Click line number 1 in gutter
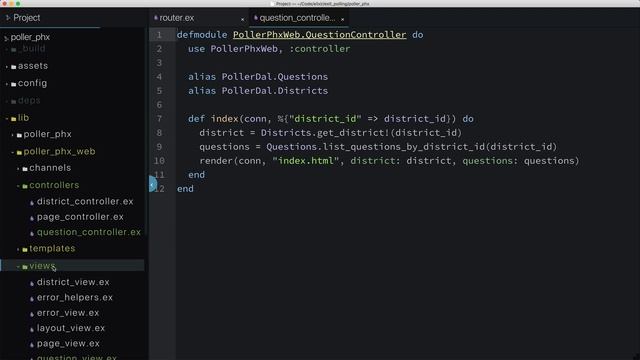 (159, 35)
